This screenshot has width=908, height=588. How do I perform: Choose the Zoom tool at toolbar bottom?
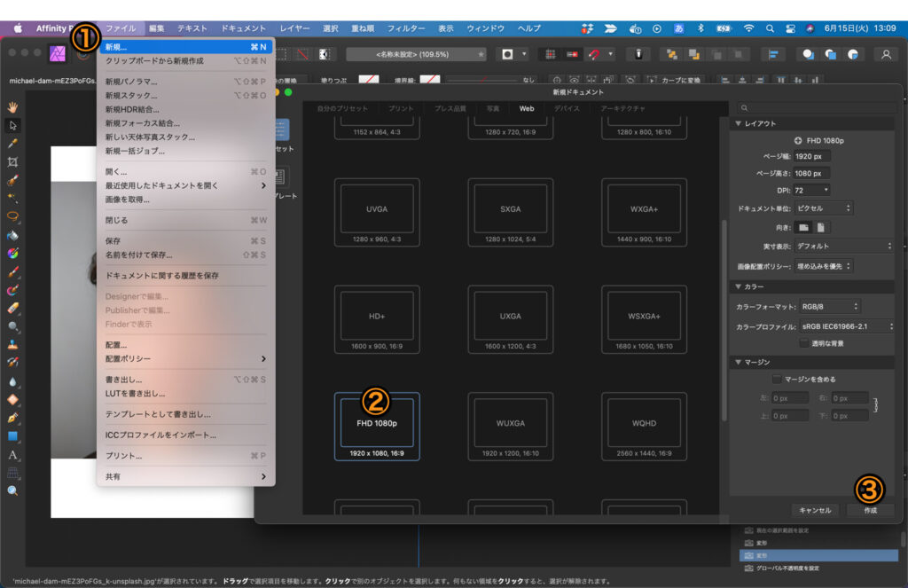click(13, 490)
